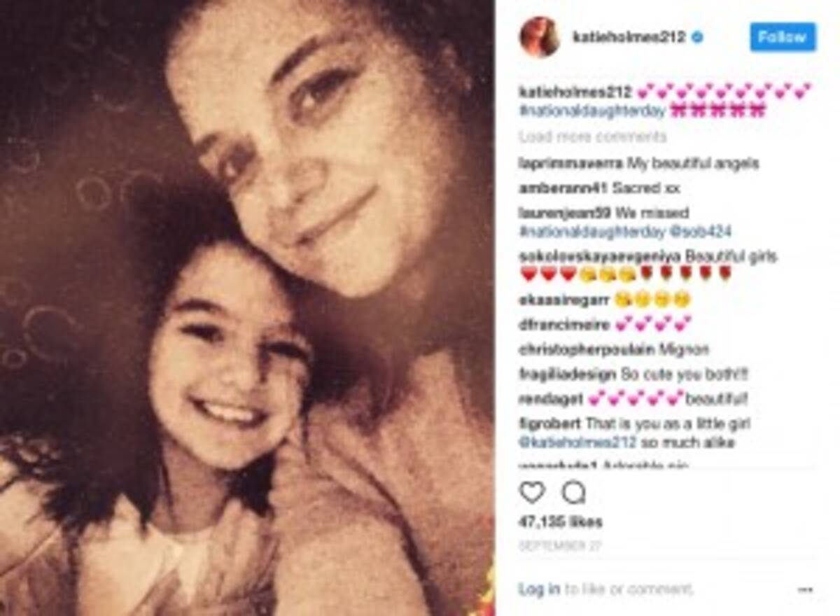
Task: Click the Log in link
Action: coord(539,589)
